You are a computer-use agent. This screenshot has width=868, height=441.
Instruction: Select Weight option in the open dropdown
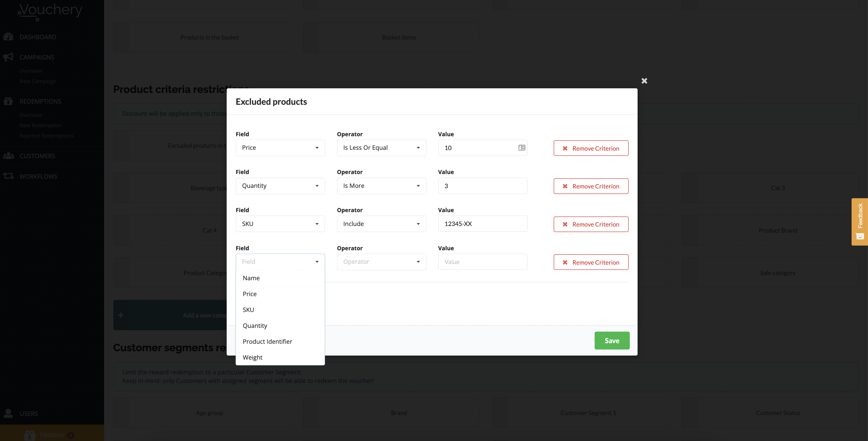point(252,357)
